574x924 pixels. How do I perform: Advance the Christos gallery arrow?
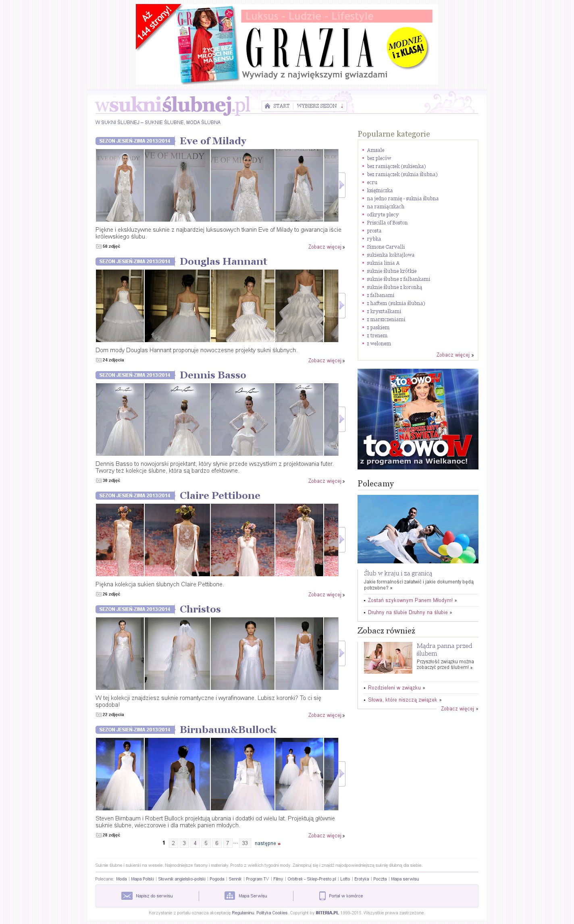click(x=342, y=653)
